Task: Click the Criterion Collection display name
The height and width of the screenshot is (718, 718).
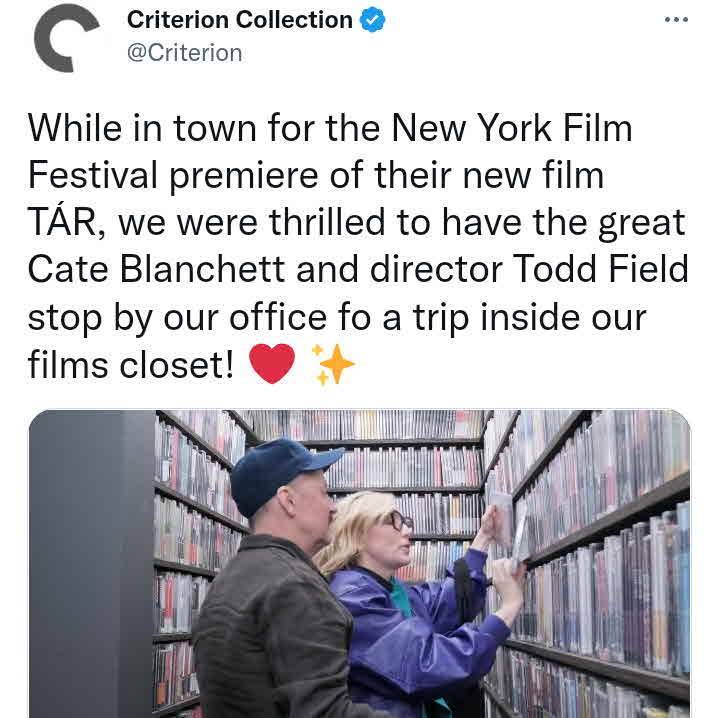Action: tap(239, 20)
